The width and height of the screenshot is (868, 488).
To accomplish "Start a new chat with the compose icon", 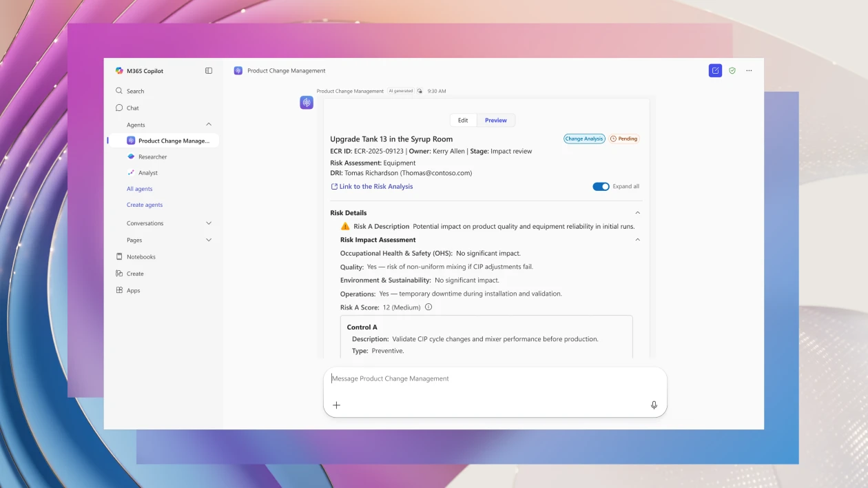I will pos(714,70).
